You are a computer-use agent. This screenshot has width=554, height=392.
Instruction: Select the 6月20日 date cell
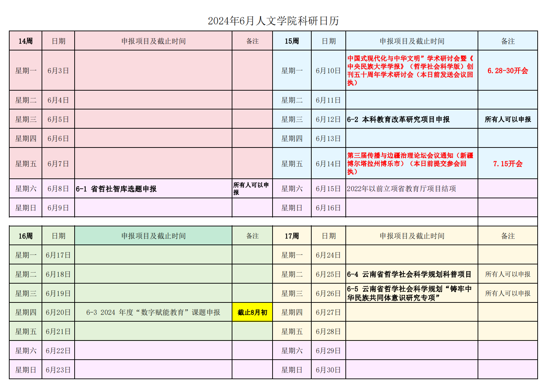[x=58, y=312]
